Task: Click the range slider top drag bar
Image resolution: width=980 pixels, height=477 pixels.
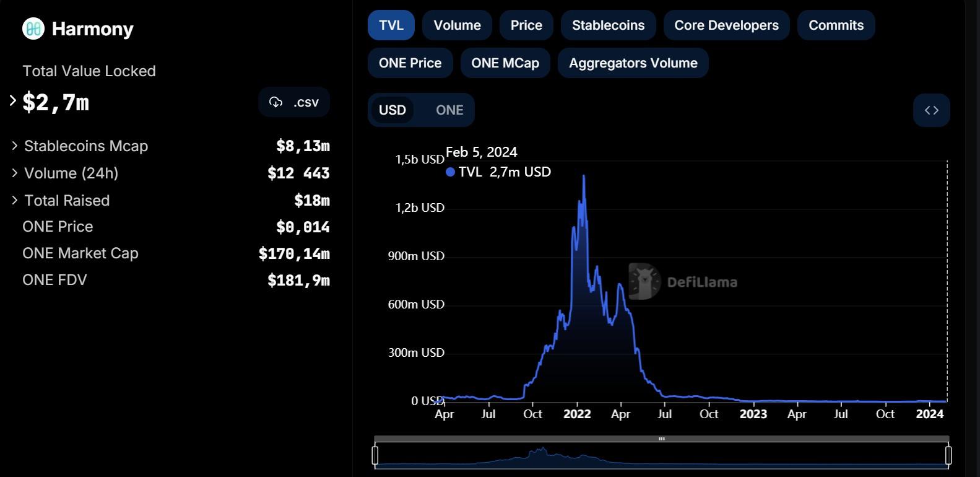Action: tap(661, 439)
